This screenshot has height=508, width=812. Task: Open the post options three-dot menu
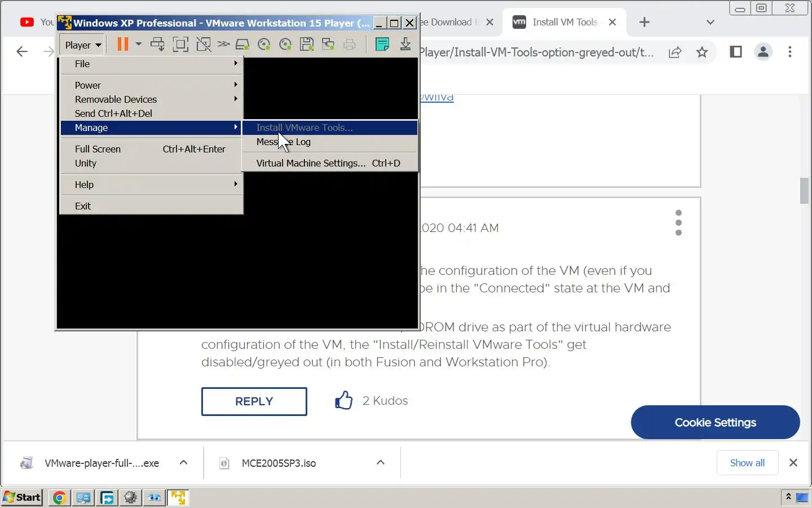678,223
